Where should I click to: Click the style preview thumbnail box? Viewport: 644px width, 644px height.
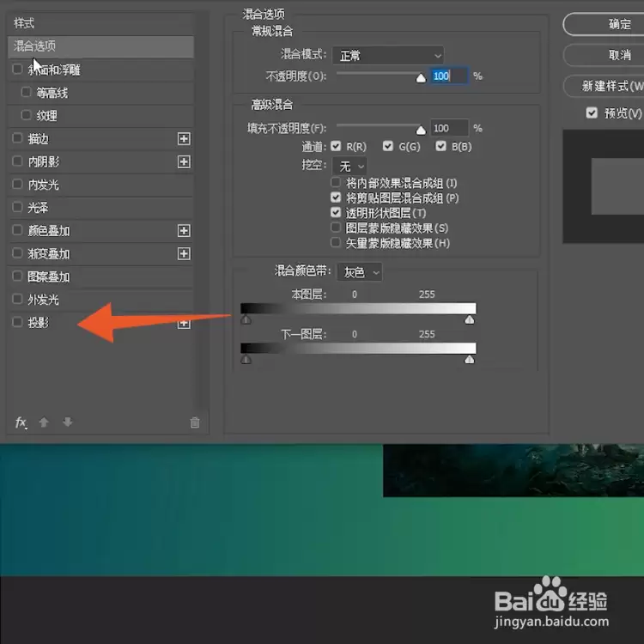(x=603, y=186)
